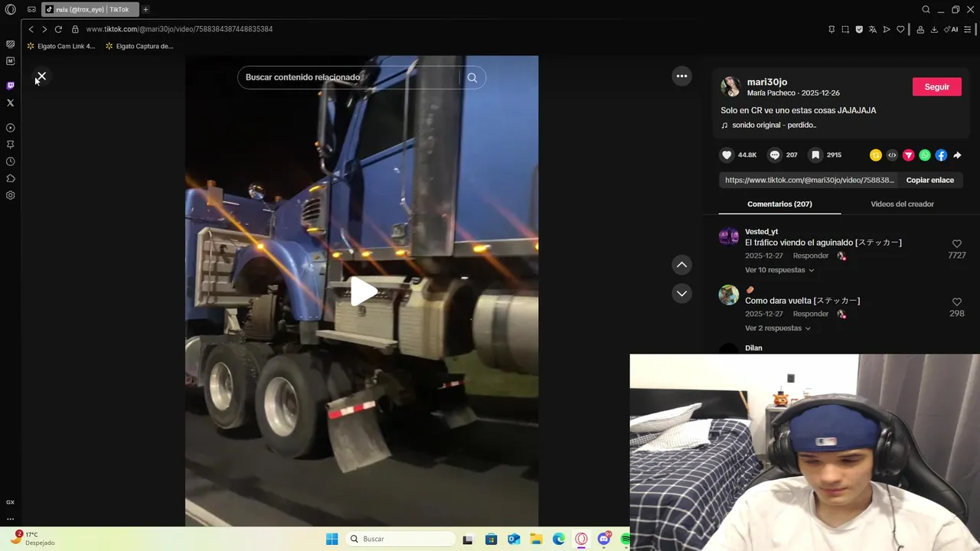Reply to Vested_yt's comment with Responder
Image resolution: width=980 pixels, height=551 pixels.
811,256
